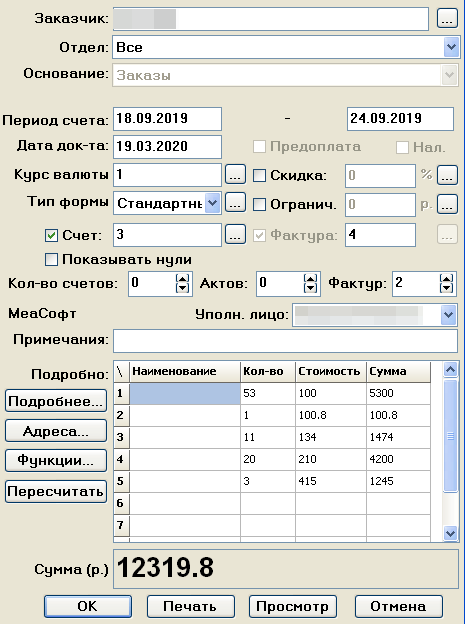The image size is (465, 624).
Task: Click ellipsis button next to Счет number
Action: coord(235,234)
